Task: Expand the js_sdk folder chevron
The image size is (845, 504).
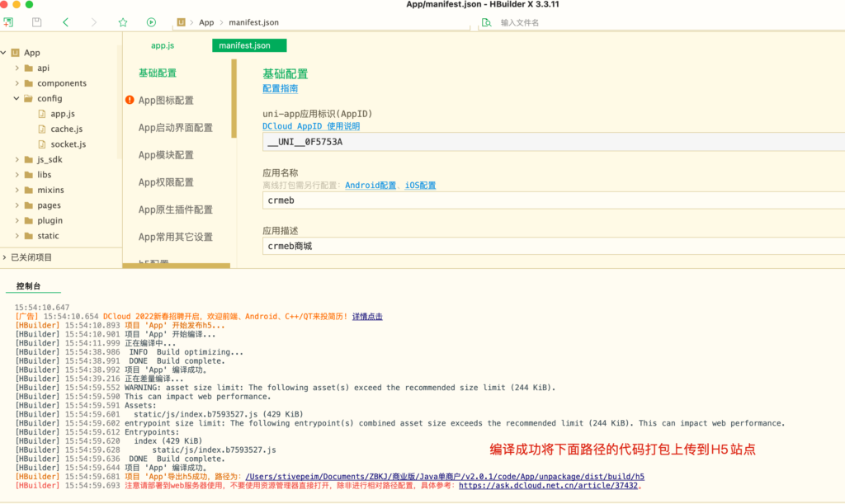Action: (x=17, y=159)
